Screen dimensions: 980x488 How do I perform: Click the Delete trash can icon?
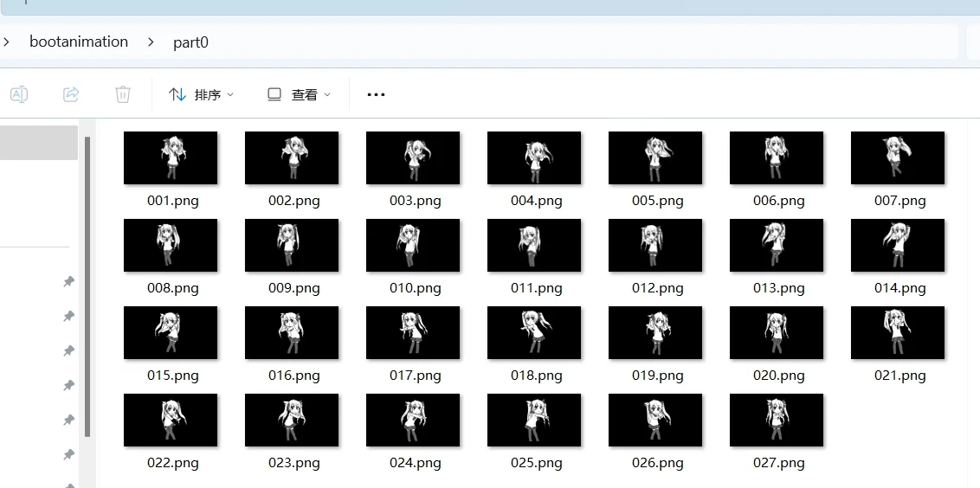[123, 94]
